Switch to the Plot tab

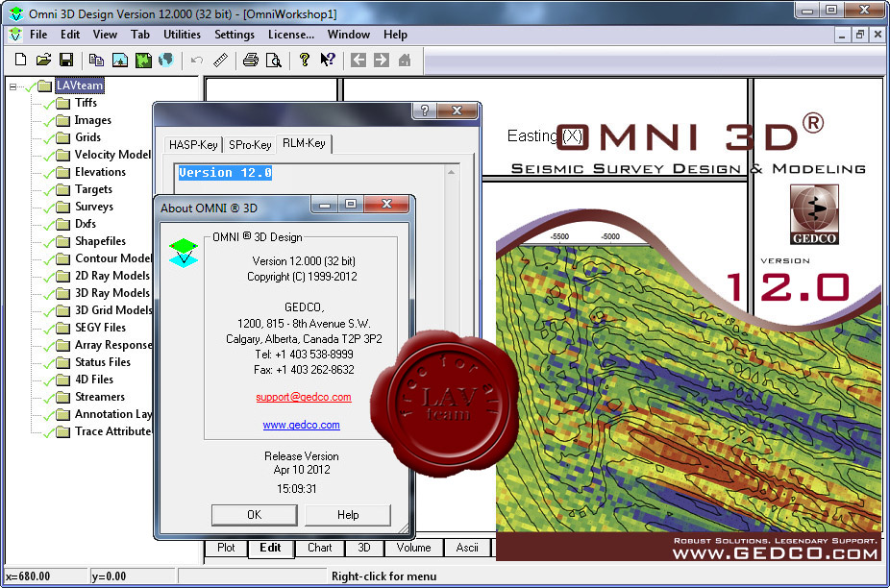coord(227,548)
